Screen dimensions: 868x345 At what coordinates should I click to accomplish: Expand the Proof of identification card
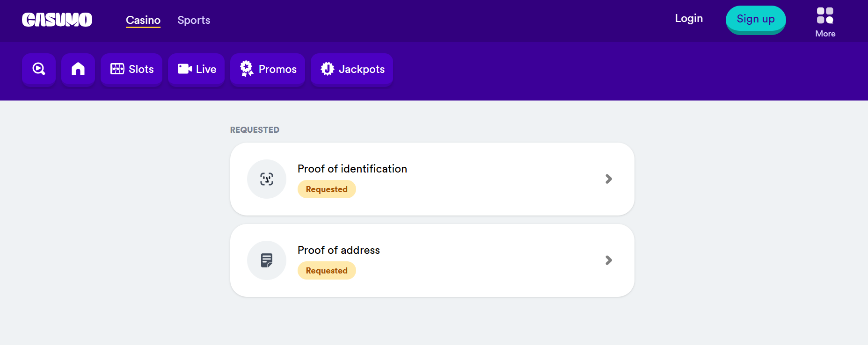431,179
